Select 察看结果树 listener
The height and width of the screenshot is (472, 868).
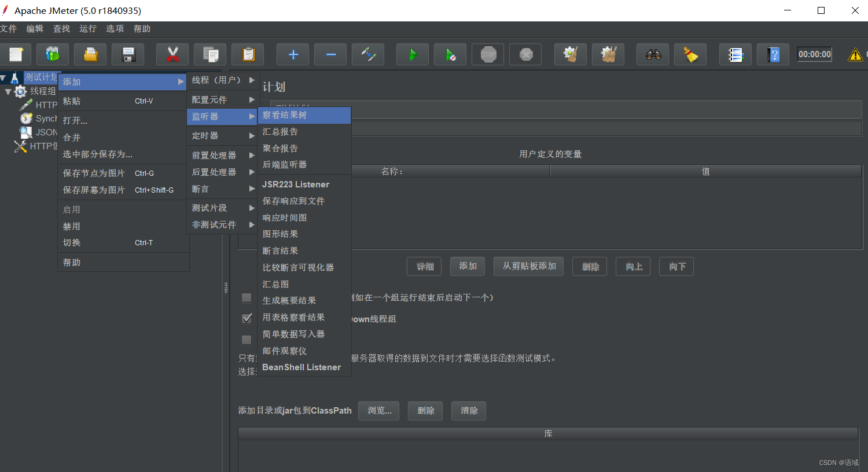[304, 115]
